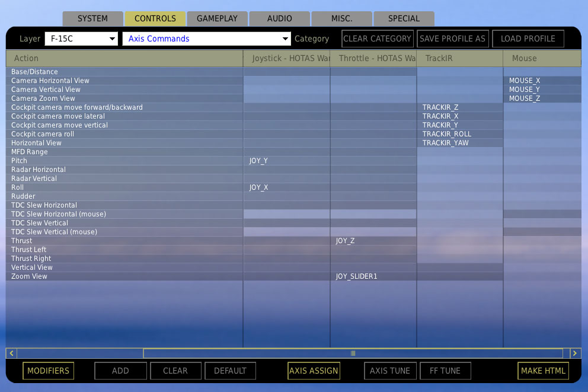Select the Cockpit camera roll action
The image size is (588, 392).
tap(124, 134)
